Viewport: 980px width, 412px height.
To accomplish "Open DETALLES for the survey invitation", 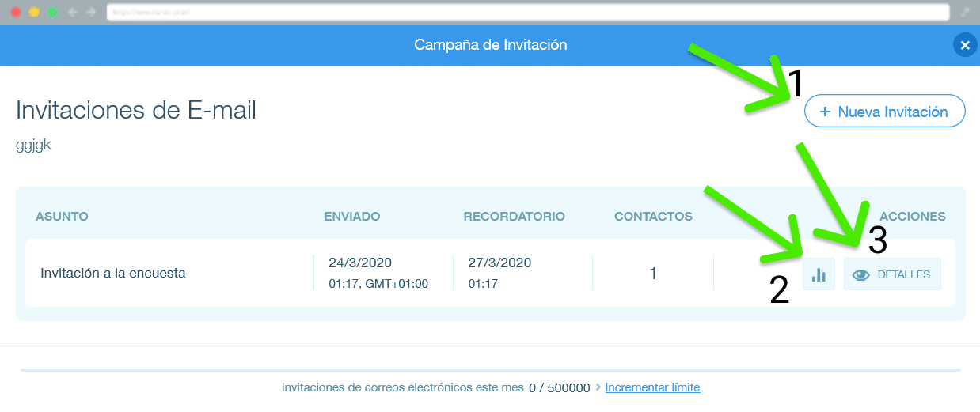I will [892, 274].
